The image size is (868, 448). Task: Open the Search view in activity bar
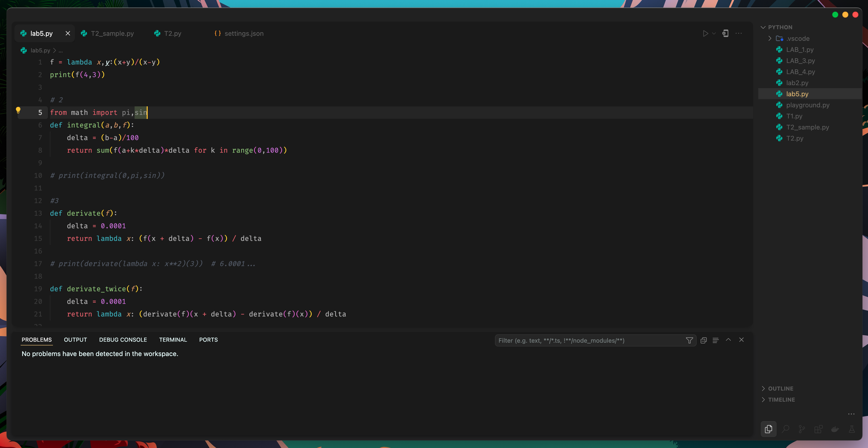tap(785, 429)
